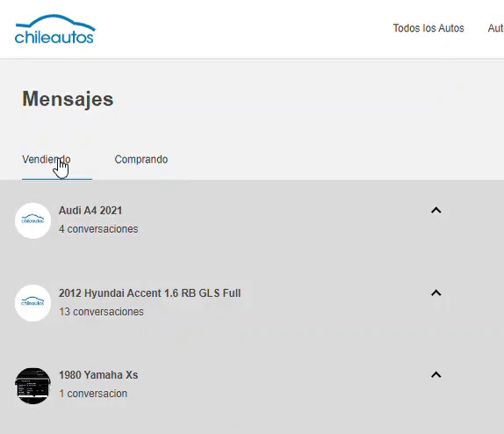View the 1 conversacion for Yamaha Xs
The image size is (504, 434).
pos(93,394)
